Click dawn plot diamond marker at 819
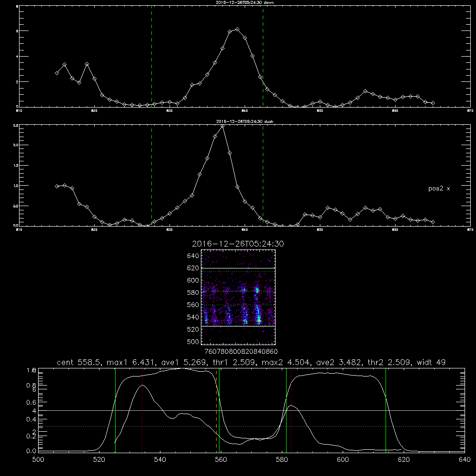Image resolution: width=476 pixels, height=476 pixels. pyautogui.click(x=87, y=64)
